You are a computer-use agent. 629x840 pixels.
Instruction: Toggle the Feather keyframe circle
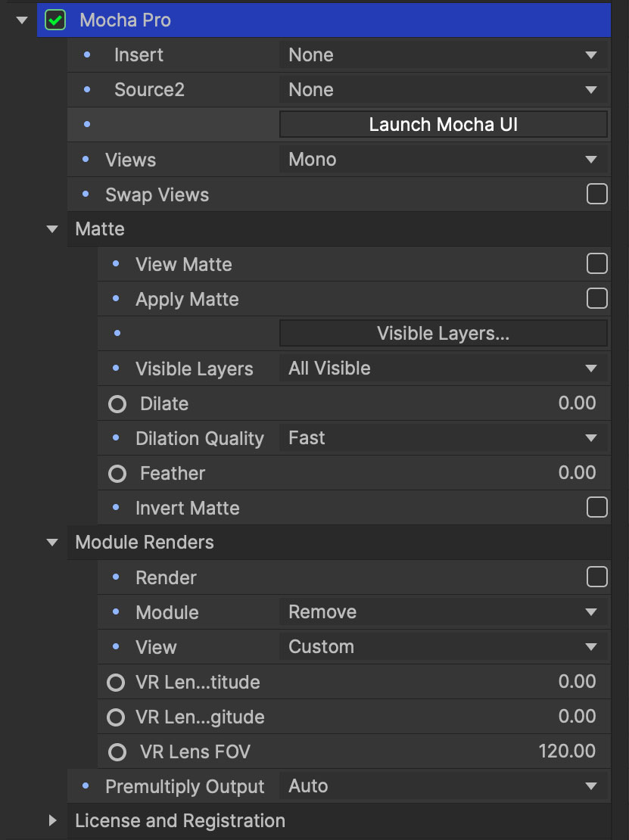(x=117, y=473)
